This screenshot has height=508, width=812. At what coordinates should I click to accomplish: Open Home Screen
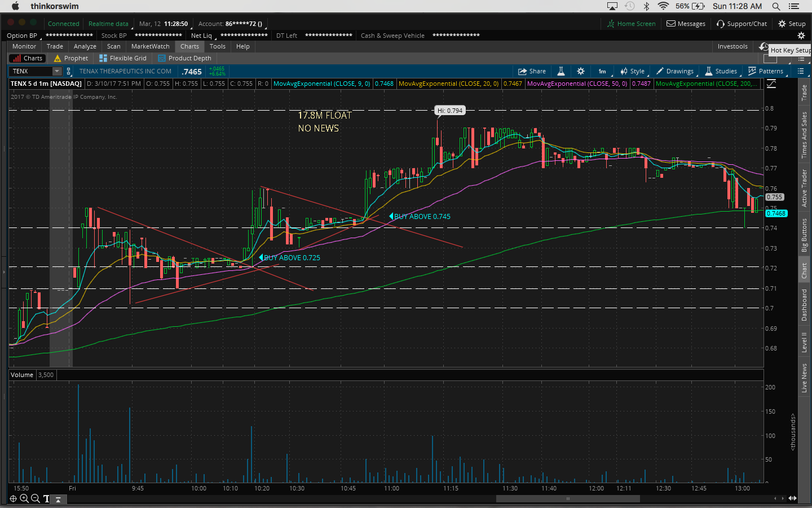pyautogui.click(x=632, y=24)
